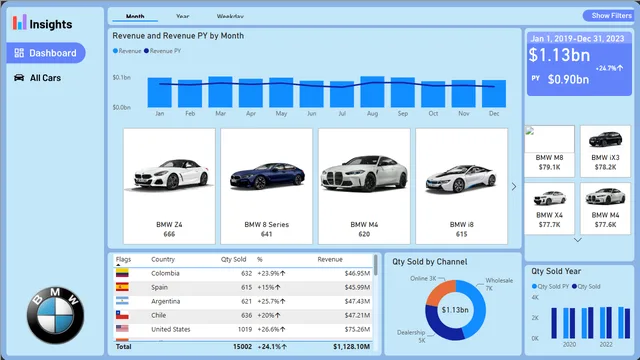The height and width of the screenshot is (360, 640).
Task: Click the Revenue legend color dot
Action: click(x=116, y=51)
